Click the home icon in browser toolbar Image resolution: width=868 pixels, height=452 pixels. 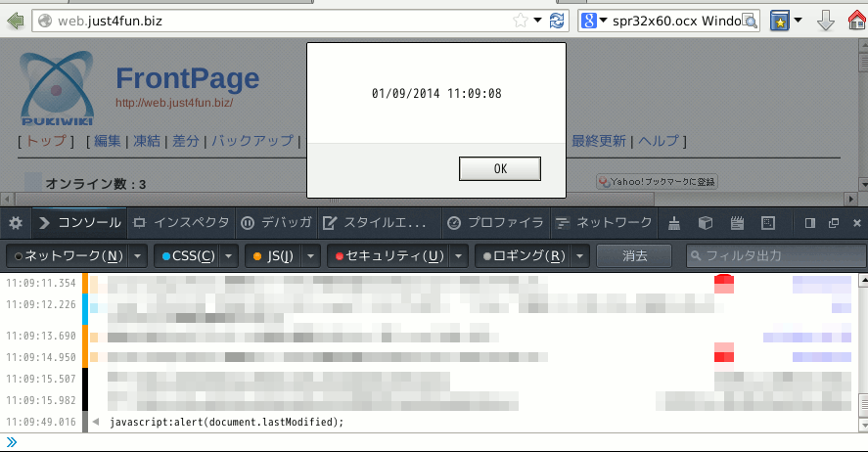(x=855, y=21)
